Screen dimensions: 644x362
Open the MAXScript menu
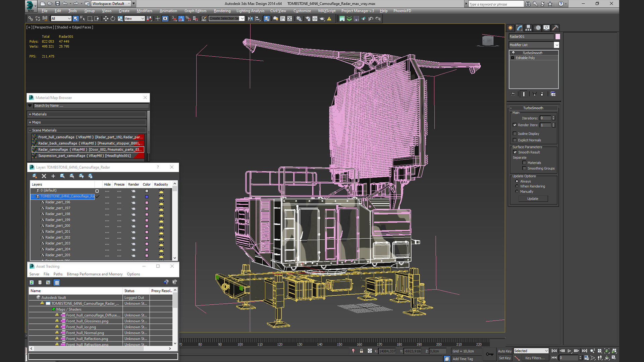pos(327,11)
